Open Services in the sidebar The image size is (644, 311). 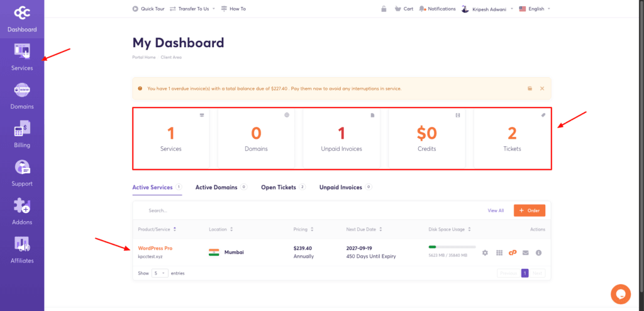click(x=22, y=57)
